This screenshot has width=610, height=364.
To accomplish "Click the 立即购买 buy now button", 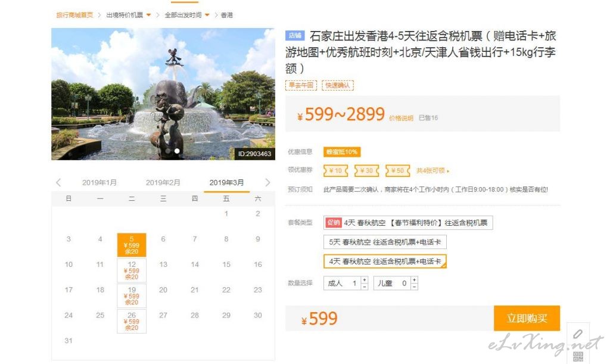I will 527,318.
